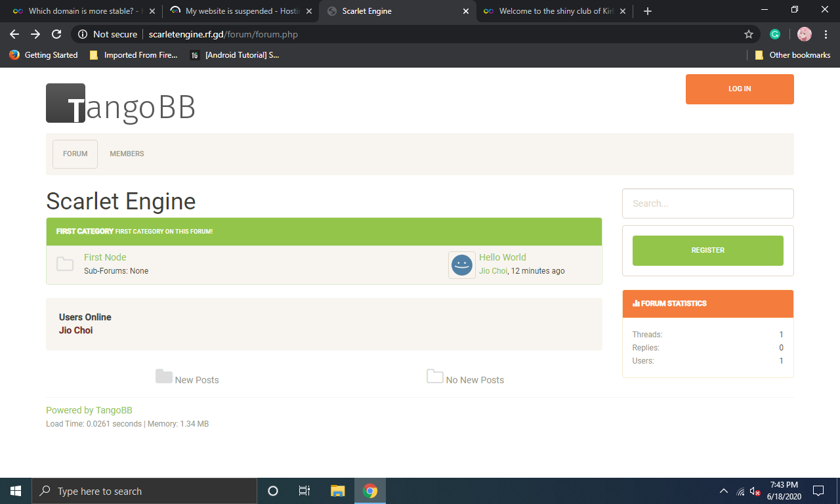Select the Scarlet Engine browser tab
Screen dimensions: 840x504
click(398, 11)
